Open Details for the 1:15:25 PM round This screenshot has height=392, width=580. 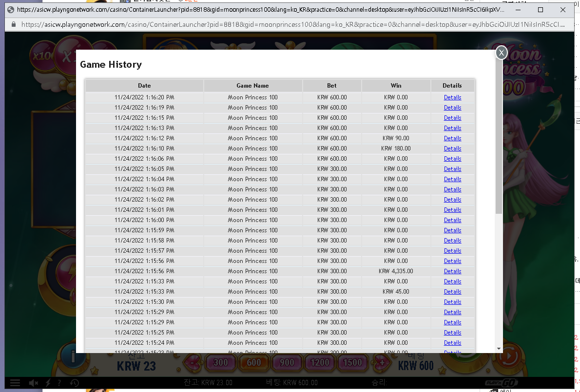[452, 332]
